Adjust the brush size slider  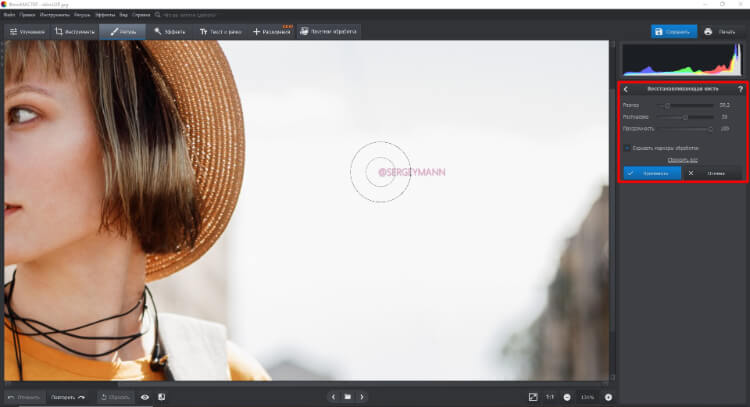668,104
